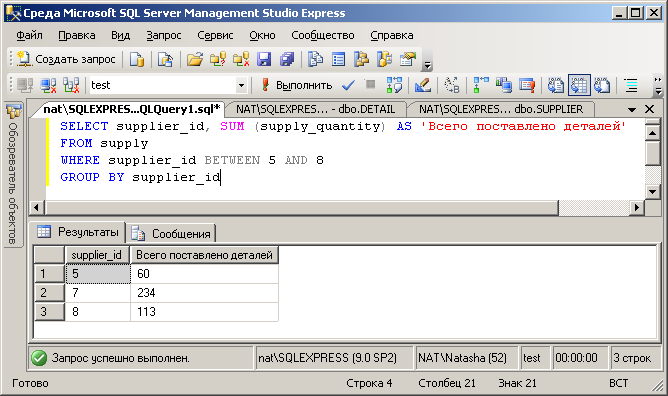Toggle Include Actual Execution Plan
The height and width of the screenshot is (396, 668).
[481, 85]
